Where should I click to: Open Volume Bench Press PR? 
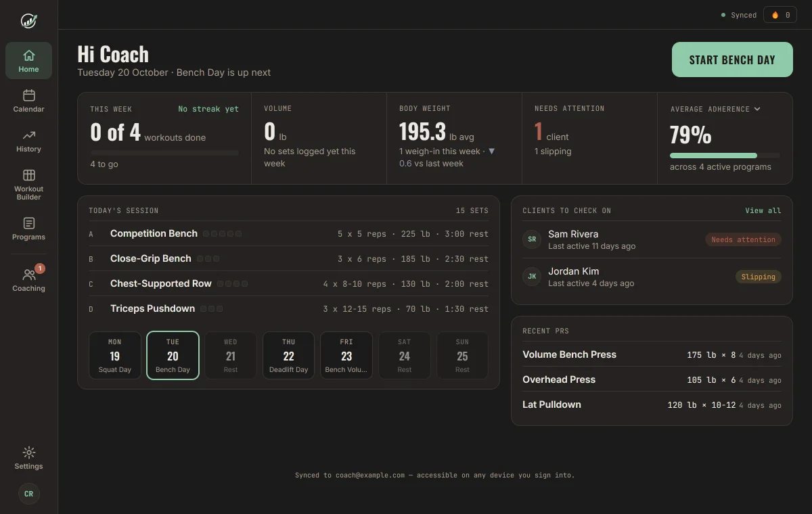tap(652, 354)
